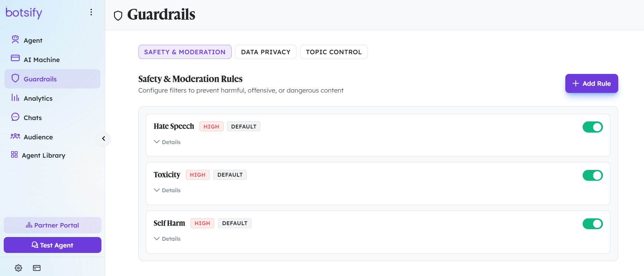
Task: Launch the Test Agent button
Action: pyautogui.click(x=53, y=245)
